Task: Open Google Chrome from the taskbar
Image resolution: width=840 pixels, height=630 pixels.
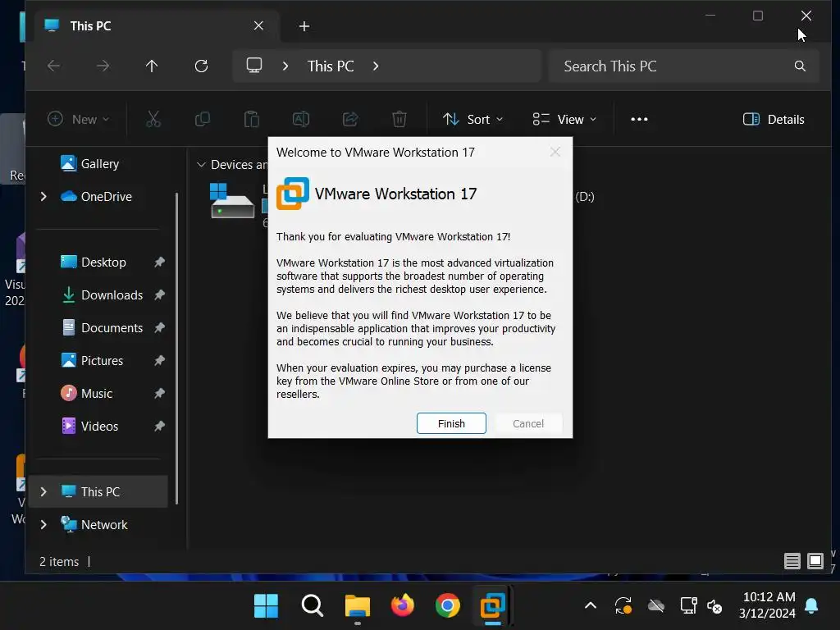Action: (447, 606)
